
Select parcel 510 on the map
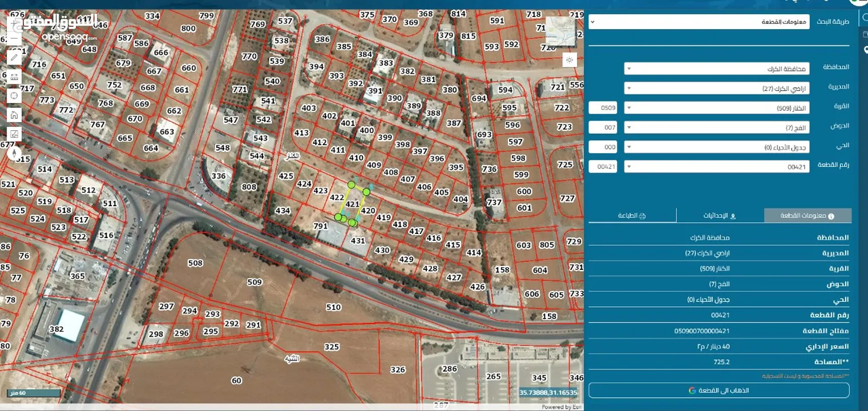tap(333, 307)
